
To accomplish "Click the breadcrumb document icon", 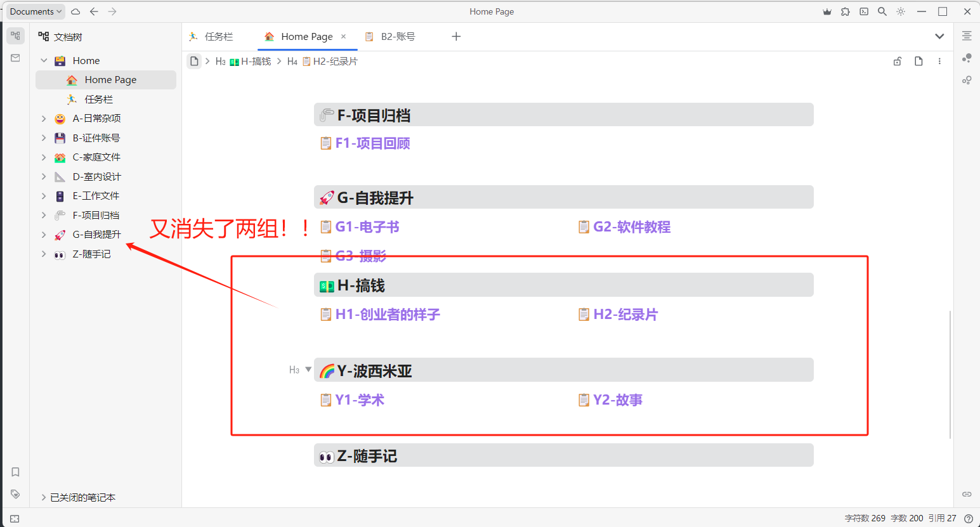I will (195, 62).
